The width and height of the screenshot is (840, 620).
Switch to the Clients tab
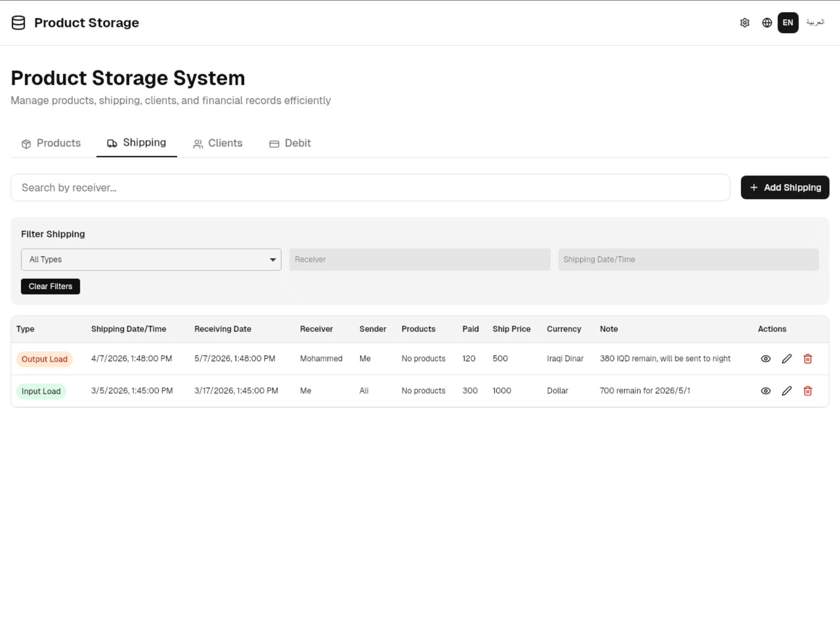[x=218, y=143]
